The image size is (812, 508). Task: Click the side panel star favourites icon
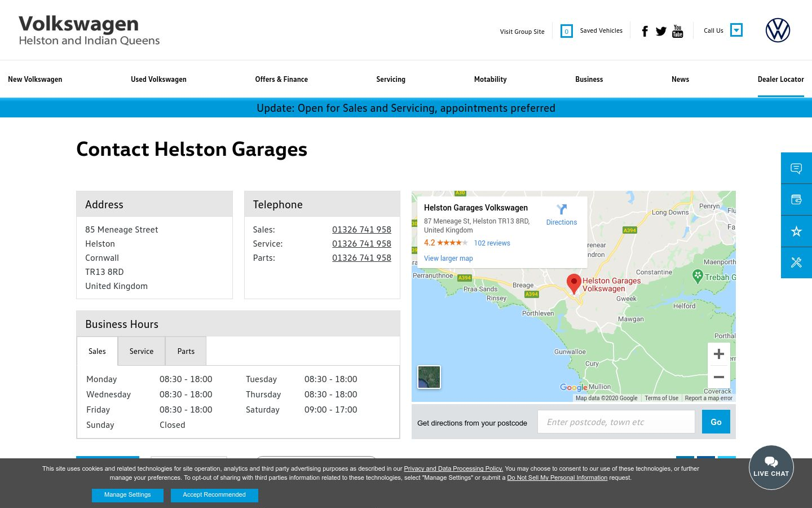[796, 231]
